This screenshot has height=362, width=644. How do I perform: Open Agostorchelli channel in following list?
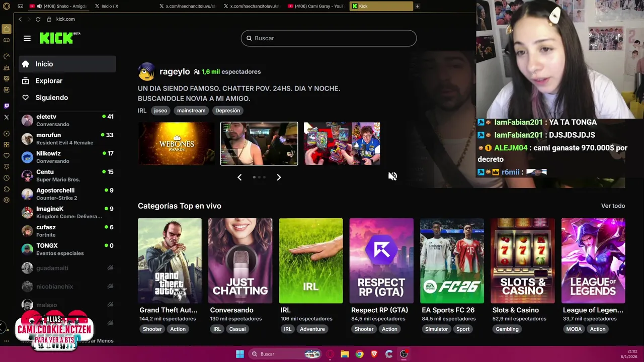coord(67,194)
